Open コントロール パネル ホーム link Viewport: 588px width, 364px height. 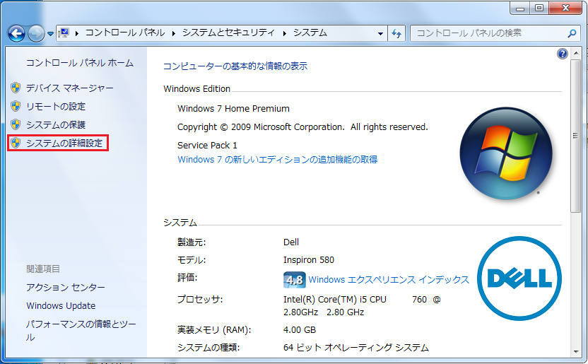click(x=79, y=63)
